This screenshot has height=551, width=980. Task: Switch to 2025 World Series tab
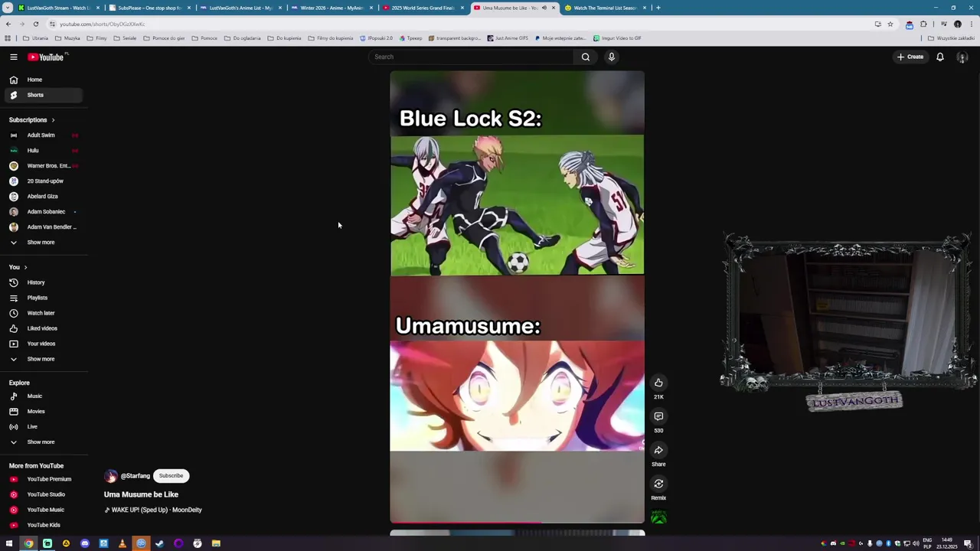pyautogui.click(x=422, y=8)
